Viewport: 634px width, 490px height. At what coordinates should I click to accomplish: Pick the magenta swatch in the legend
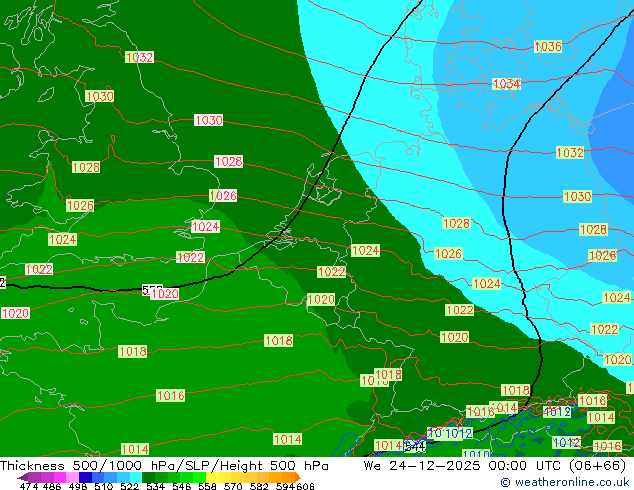click(x=60, y=477)
